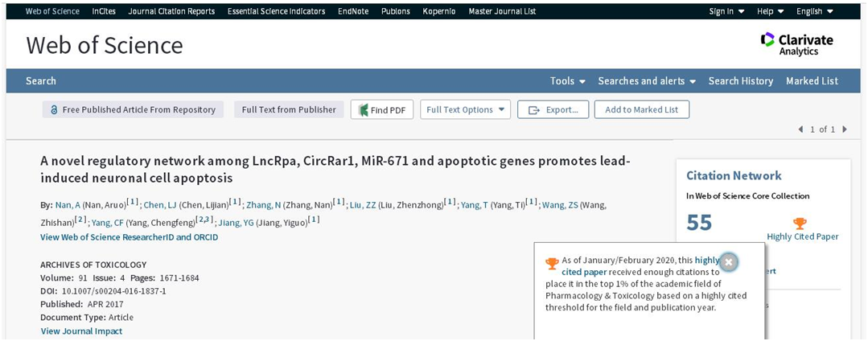The height and width of the screenshot is (341, 868).
Task: Change language using English dropdown
Action: coord(814,11)
